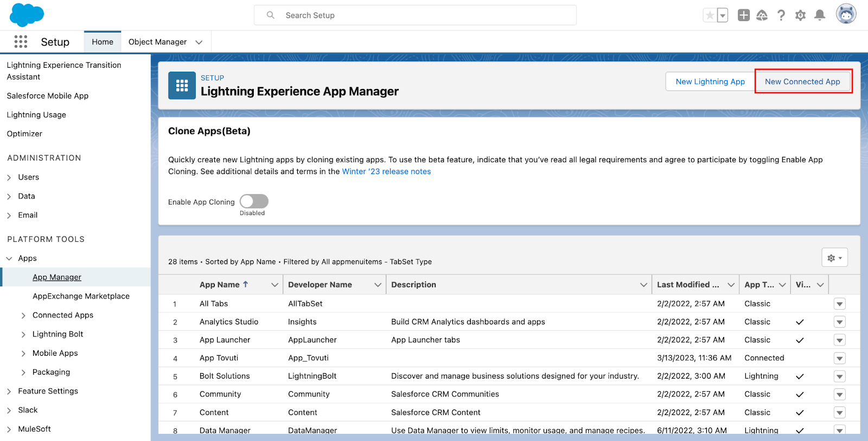Select App Manager in sidebar
The width and height of the screenshot is (868, 441).
click(57, 277)
